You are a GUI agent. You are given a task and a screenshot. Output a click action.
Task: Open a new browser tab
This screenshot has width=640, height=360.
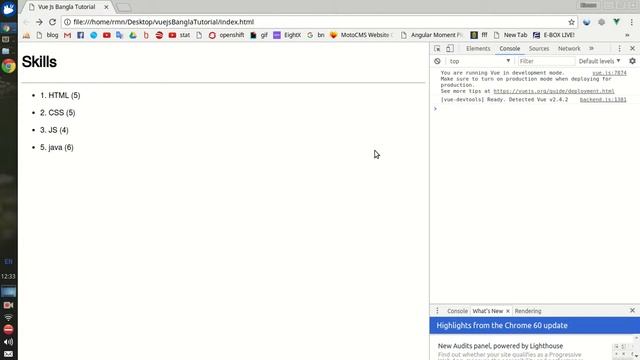point(124,7)
